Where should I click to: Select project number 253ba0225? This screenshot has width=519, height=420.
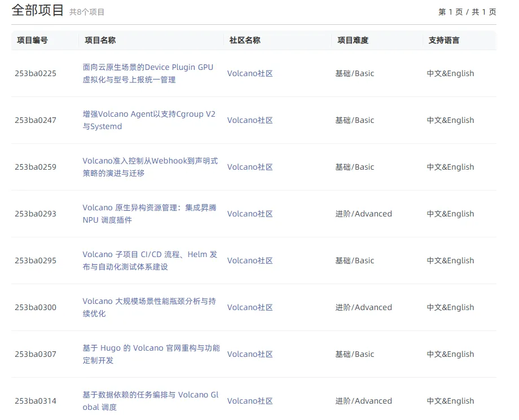[x=36, y=73]
